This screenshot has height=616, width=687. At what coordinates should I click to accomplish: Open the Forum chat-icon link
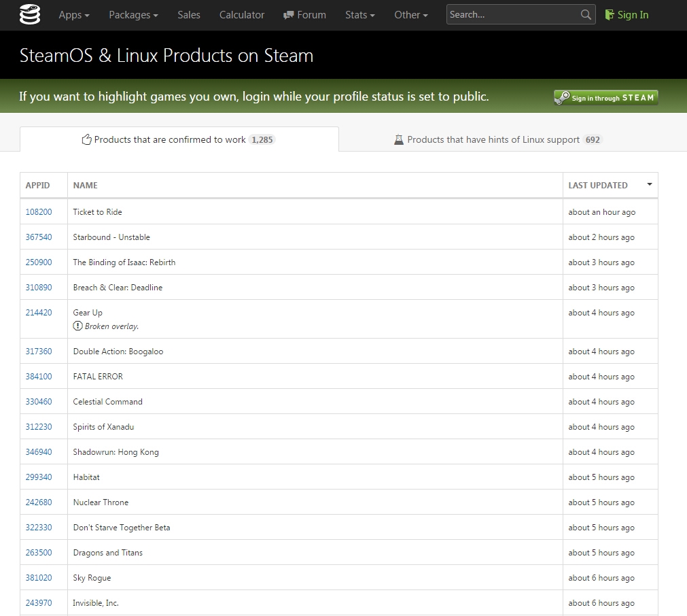tap(304, 15)
